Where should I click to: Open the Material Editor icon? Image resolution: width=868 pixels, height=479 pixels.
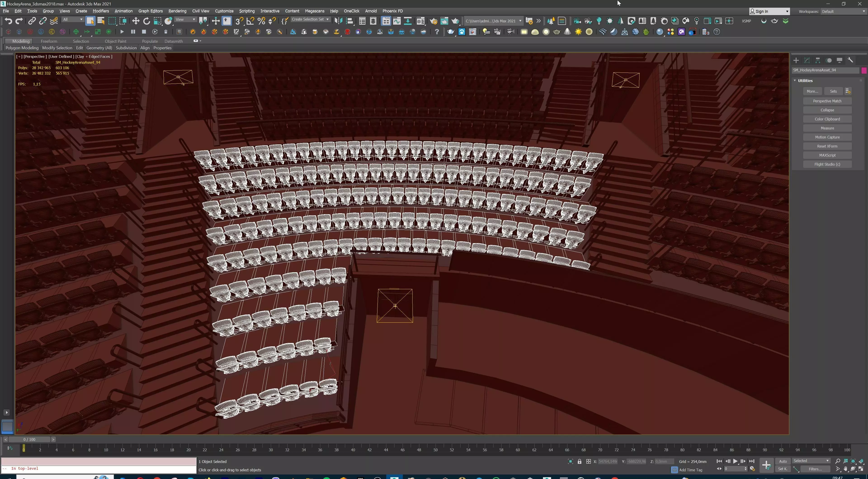pos(420,21)
